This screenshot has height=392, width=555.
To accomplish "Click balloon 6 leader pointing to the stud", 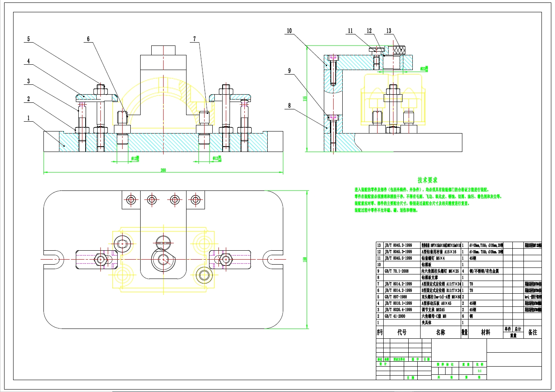I will pos(88,39).
